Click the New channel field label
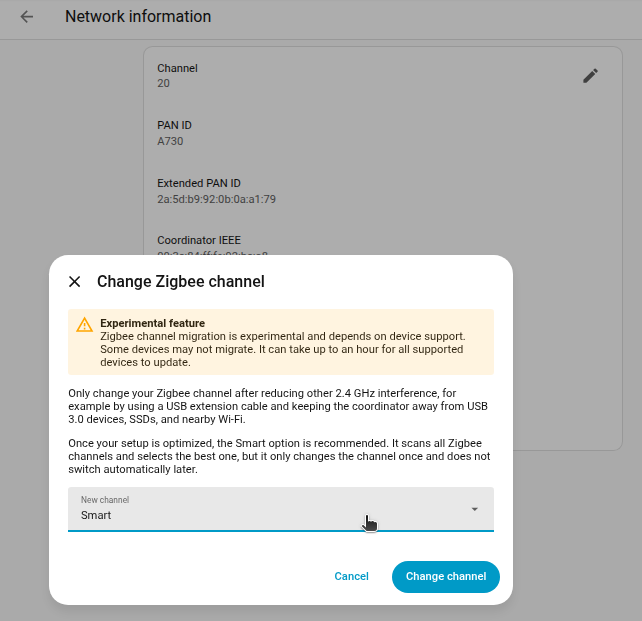The image size is (642, 621). pos(105,500)
